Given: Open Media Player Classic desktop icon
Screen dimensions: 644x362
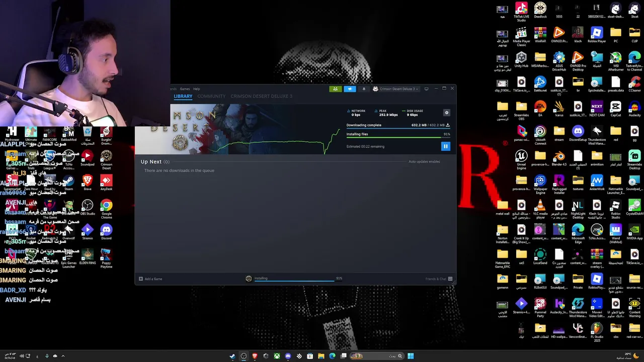Looking at the screenshot, I should [x=521, y=37].
